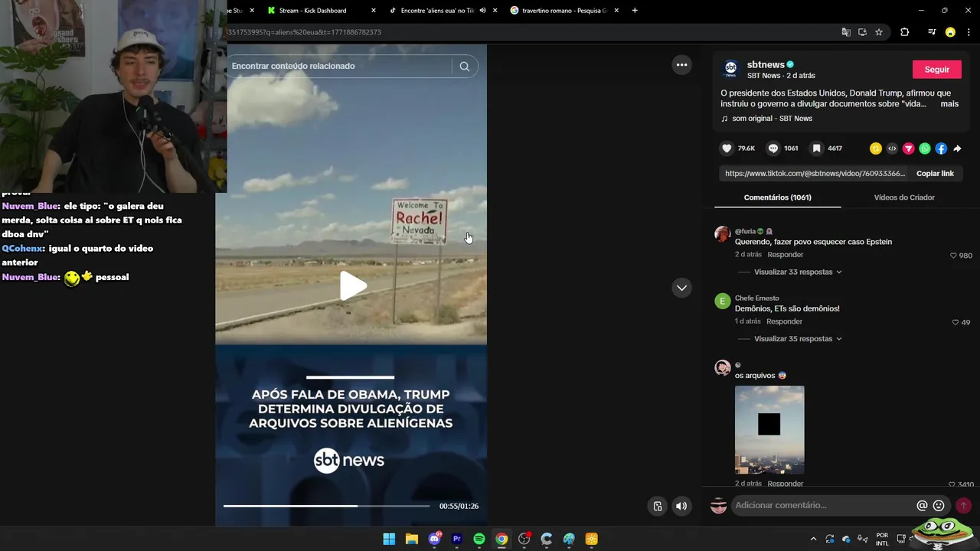
Task: Open image attached to 'os arquivos' comment
Action: tap(769, 430)
